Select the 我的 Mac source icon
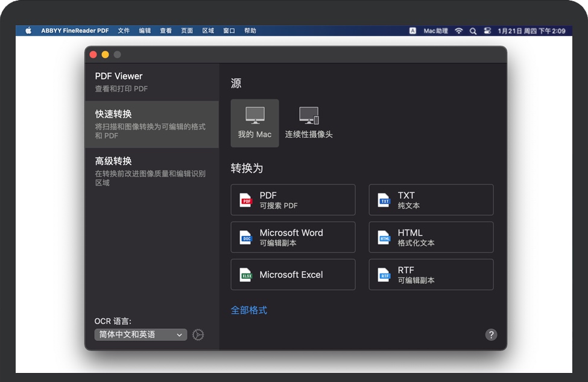This screenshot has width=588, height=382. [x=254, y=116]
